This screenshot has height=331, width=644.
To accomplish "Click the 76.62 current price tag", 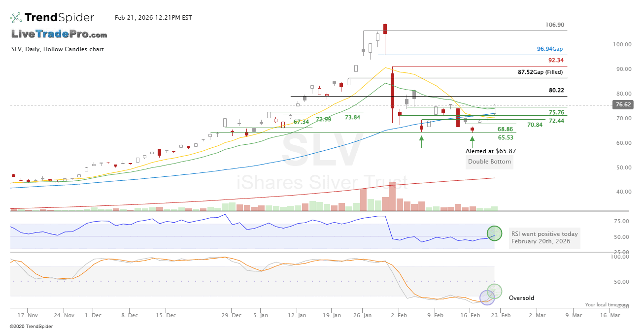I will (x=623, y=104).
